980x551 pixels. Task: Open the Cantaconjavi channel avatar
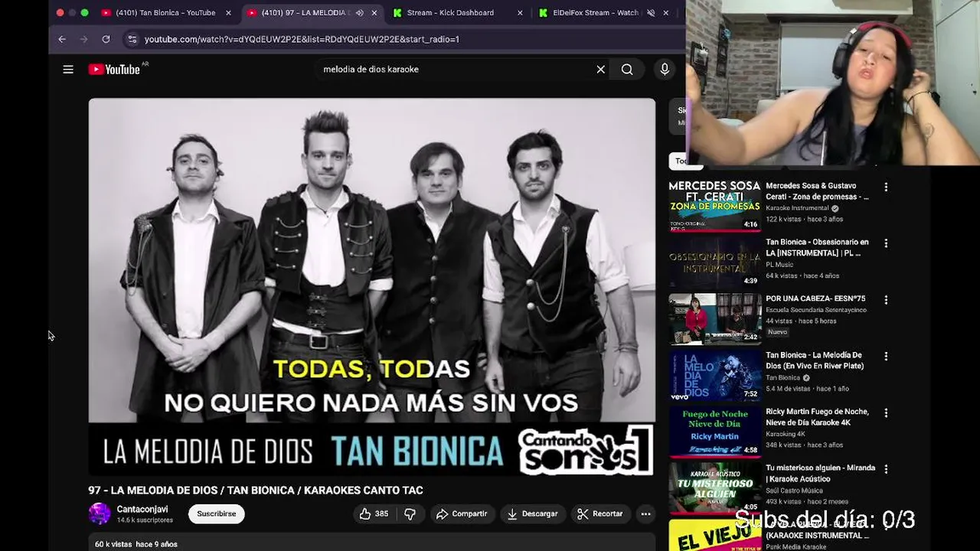pos(100,514)
